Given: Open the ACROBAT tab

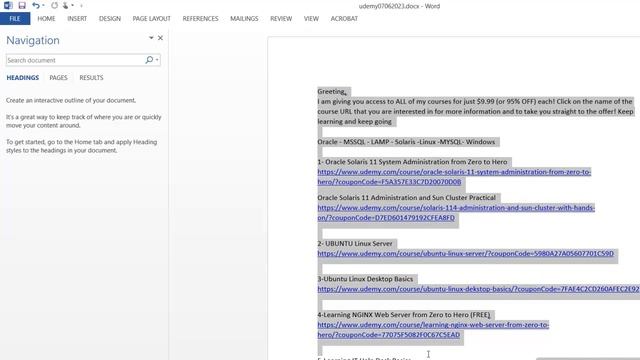Looking at the screenshot, I should coord(344,19).
